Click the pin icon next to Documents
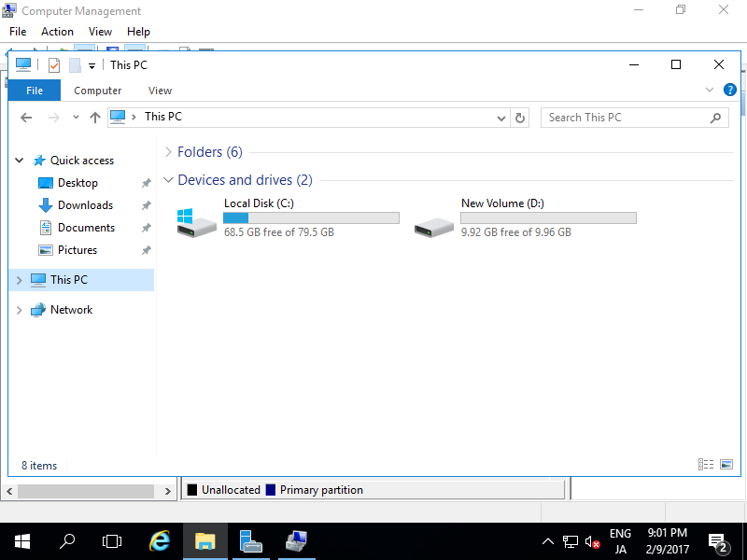The height and width of the screenshot is (560, 747). point(146,228)
